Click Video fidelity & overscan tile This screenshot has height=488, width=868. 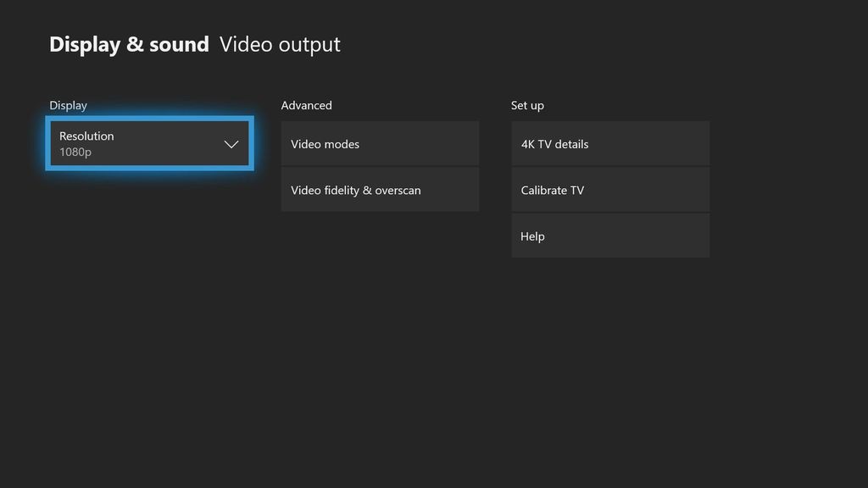pyautogui.click(x=380, y=190)
